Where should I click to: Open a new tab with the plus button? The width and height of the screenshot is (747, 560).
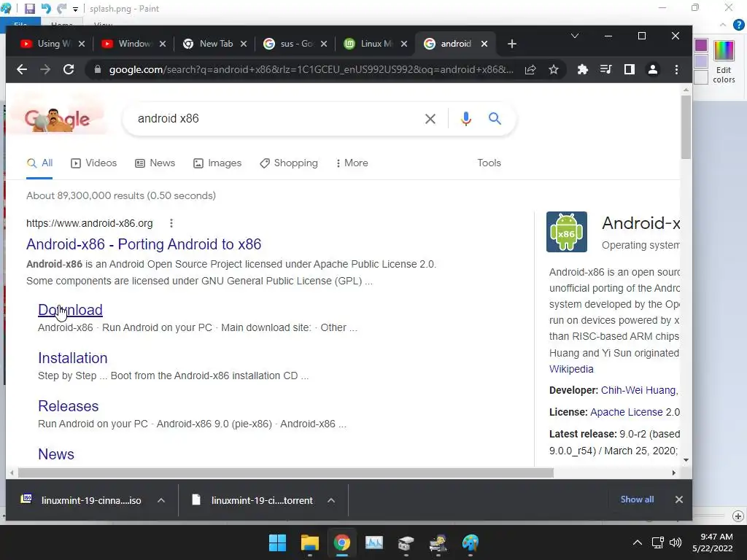click(x=512, y=44)
